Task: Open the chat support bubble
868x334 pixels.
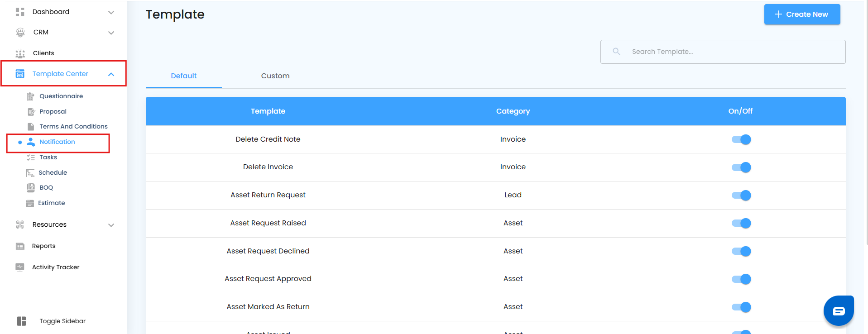Action: [x=838, y=310]
